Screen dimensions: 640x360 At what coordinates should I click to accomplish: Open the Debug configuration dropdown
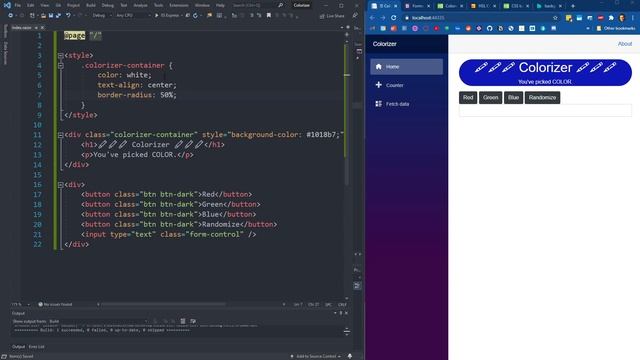click(102, 16)
